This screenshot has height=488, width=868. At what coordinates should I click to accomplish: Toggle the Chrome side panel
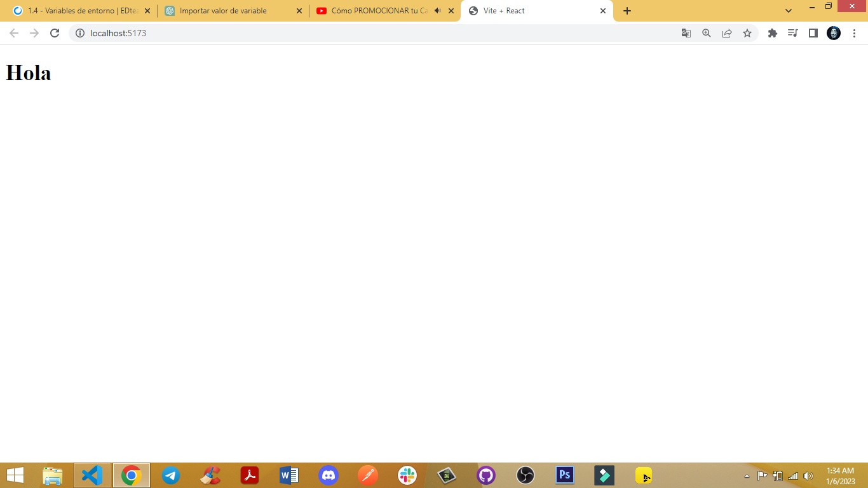(813, 33)
